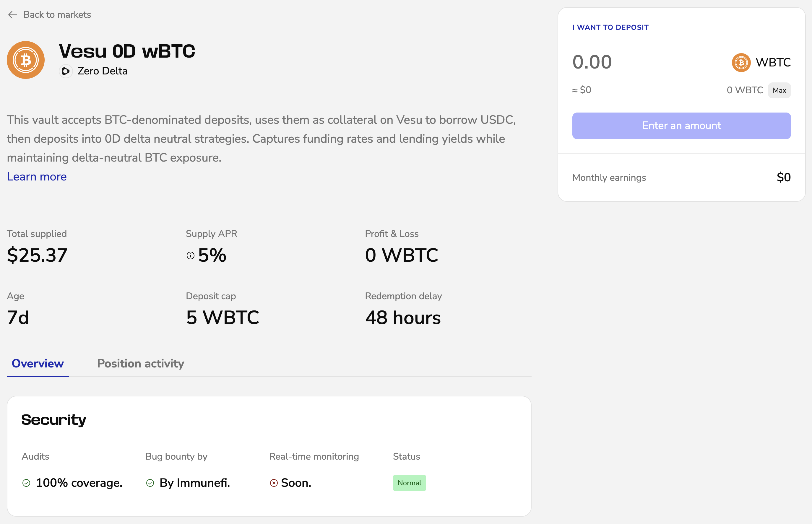This screenshot has width=812, height=524.
Task: Switch to the Position activity tab
Action: pos(141,363)
